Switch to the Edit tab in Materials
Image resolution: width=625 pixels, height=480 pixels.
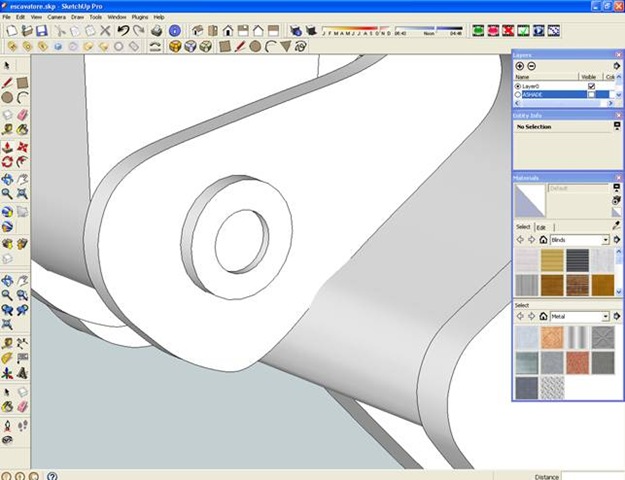(541, 227)
